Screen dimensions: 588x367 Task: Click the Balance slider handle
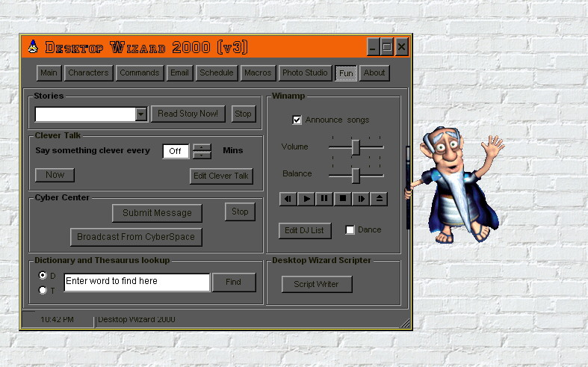356,175
